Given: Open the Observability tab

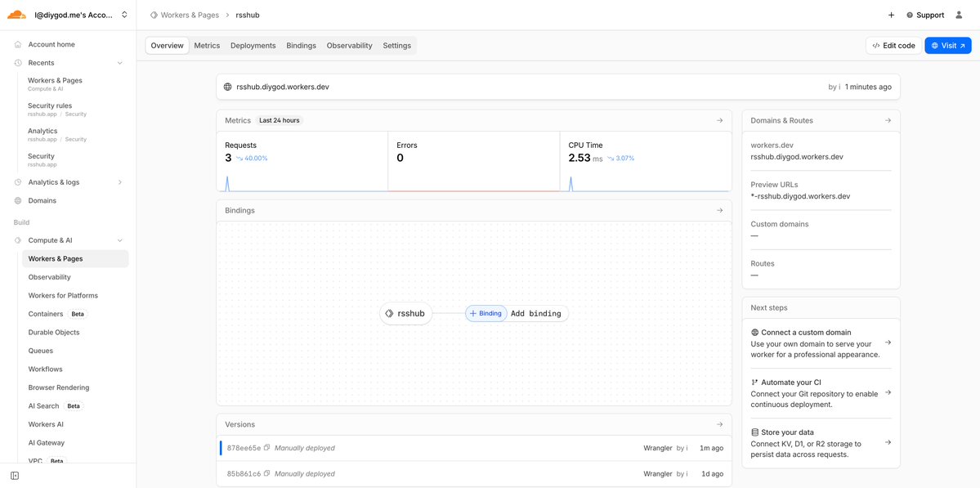Looking at the screenshot, I should [x=349, y=46].
